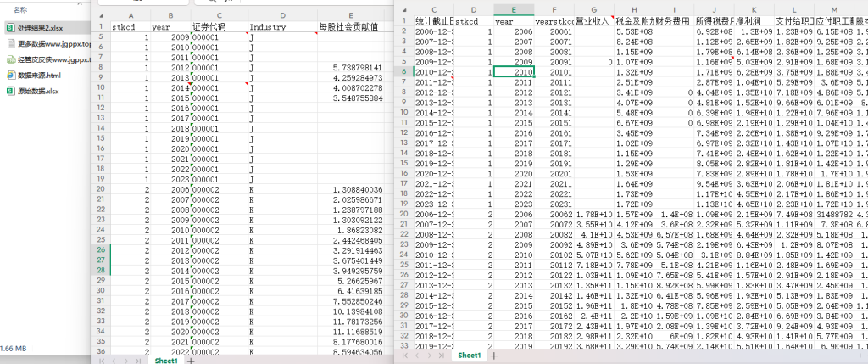Select row 26 header in left workbook
868x364 pixels.
pos(100,250)
